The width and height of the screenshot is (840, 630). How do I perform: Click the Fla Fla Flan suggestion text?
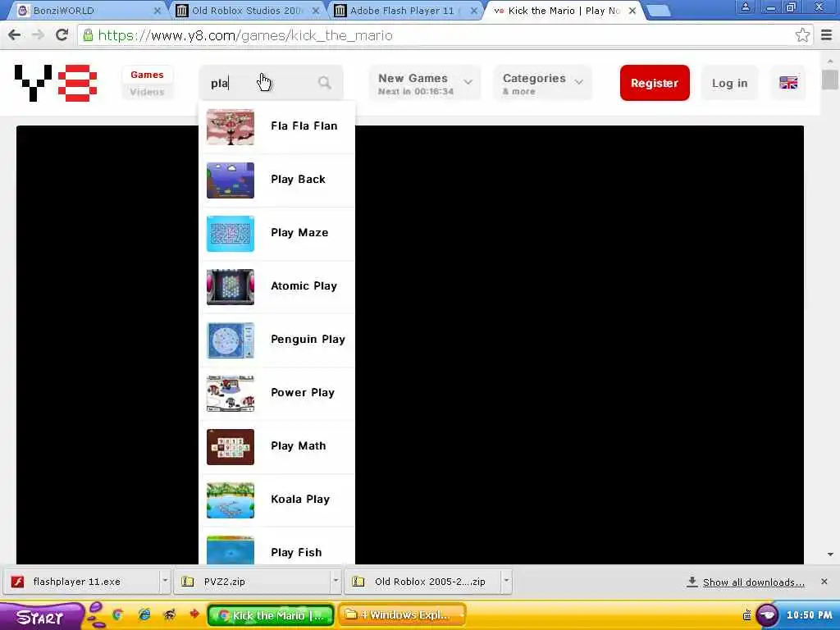coord(304,126)
